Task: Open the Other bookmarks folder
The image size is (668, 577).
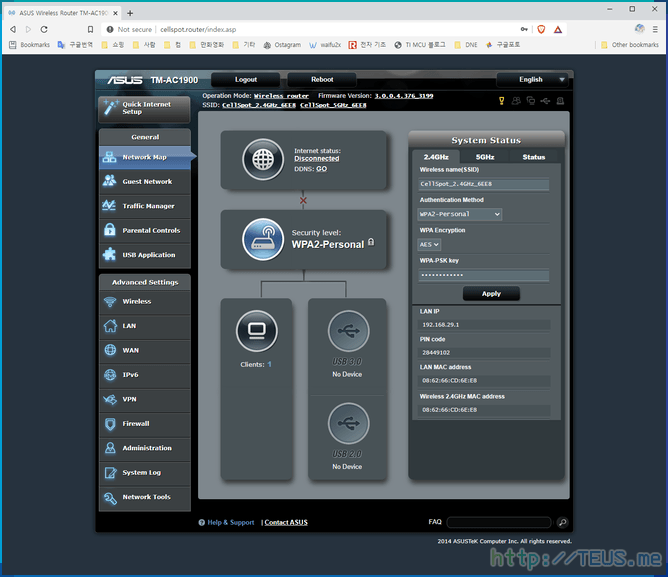Action: 630,45
